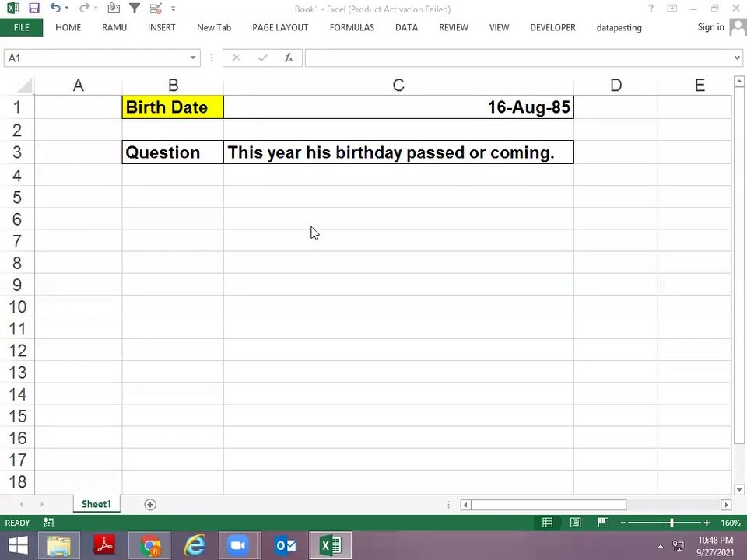Select column A header

point(78,86)
